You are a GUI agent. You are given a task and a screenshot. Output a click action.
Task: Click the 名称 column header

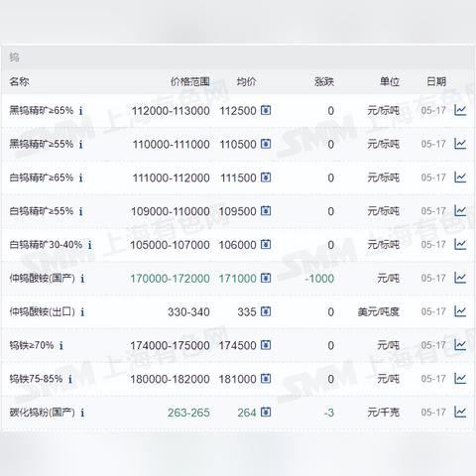(19, 81)
